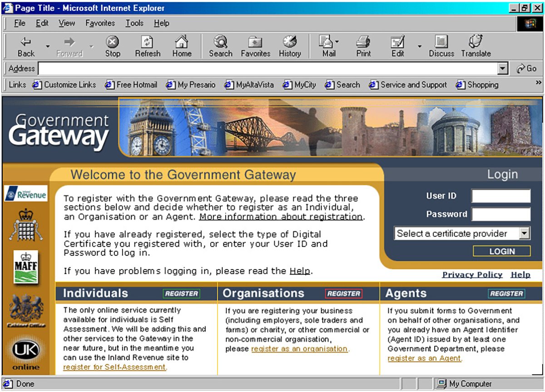Viewport: 545px width, 392px height.
Task: Go to the Home page via toolbar icon
Action: point(182,45)
